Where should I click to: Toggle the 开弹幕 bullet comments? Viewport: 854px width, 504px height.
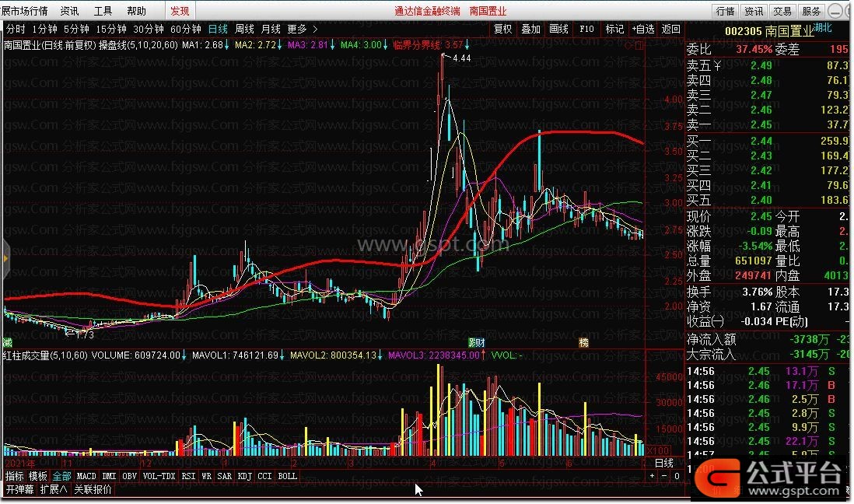[x=19, y=489]
